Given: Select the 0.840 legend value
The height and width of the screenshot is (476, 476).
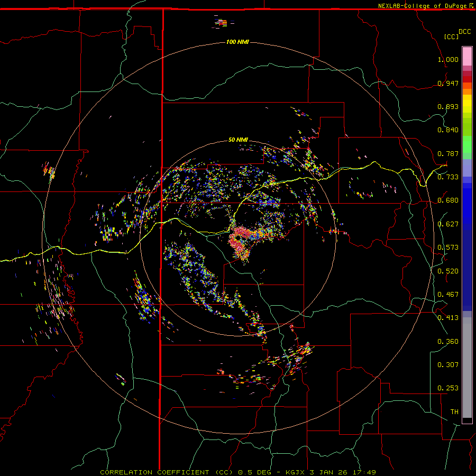Looking at the screenshot, I should (x=448, y=130).
